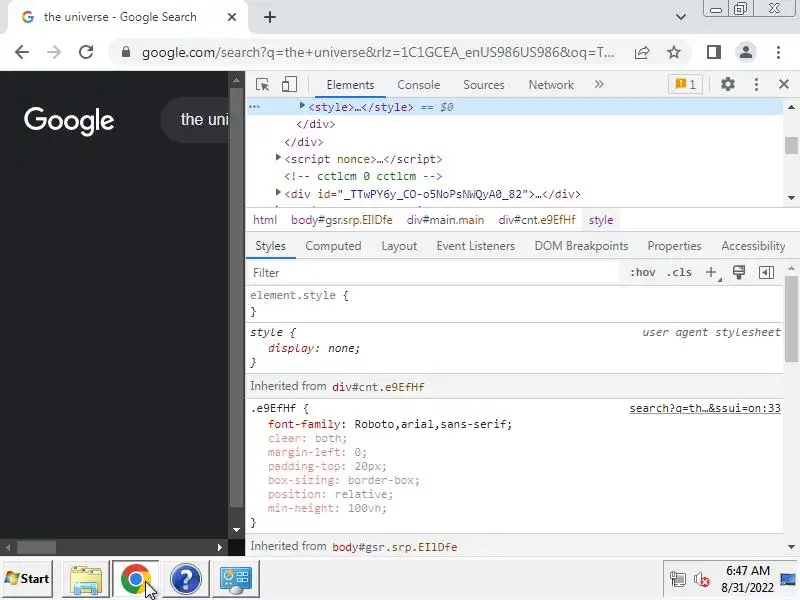
Task: Select the Styles sub-tab
Action: 270,246
